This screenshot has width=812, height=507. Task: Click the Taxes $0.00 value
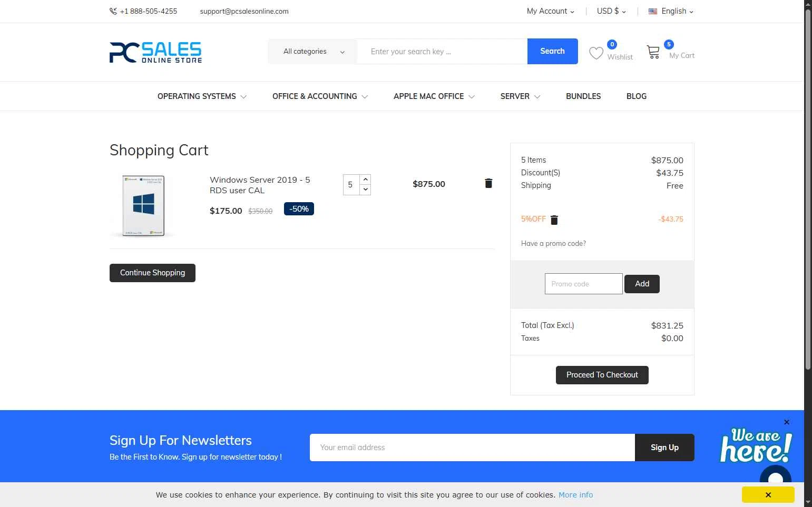pos(672,339)
